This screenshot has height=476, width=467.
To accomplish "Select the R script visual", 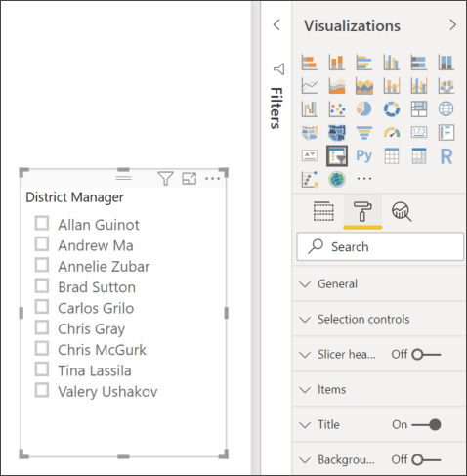I will click(x=446, y=156).
